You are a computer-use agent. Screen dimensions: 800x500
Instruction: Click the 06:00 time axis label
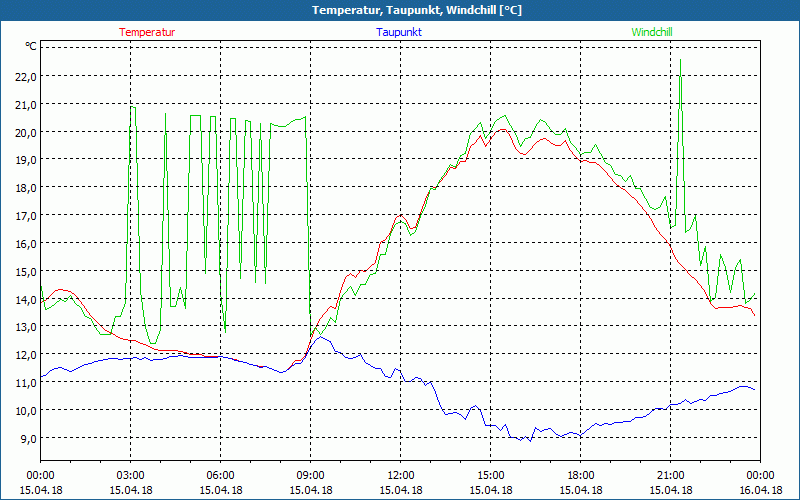(x=220, y=476)
